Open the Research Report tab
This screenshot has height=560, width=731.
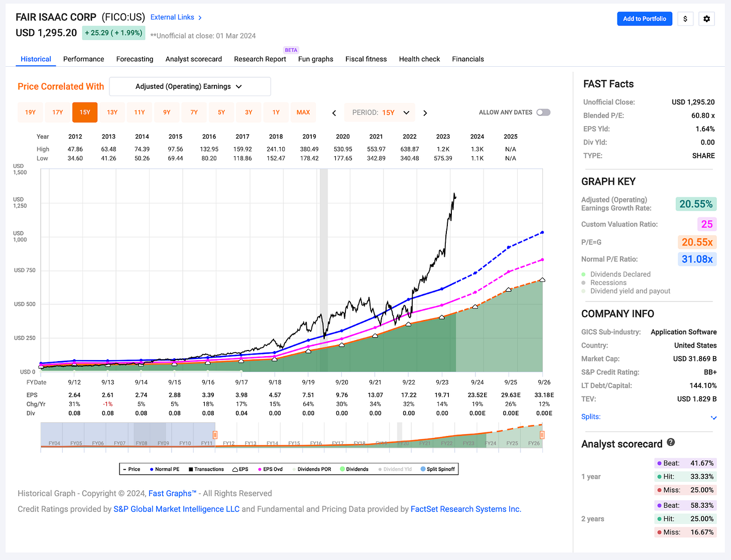(260, 59)
